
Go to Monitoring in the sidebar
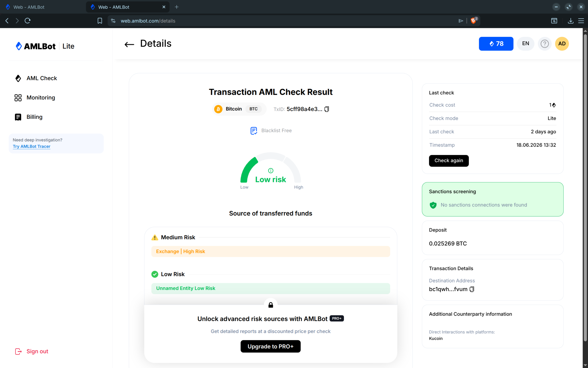click(35, 98)
